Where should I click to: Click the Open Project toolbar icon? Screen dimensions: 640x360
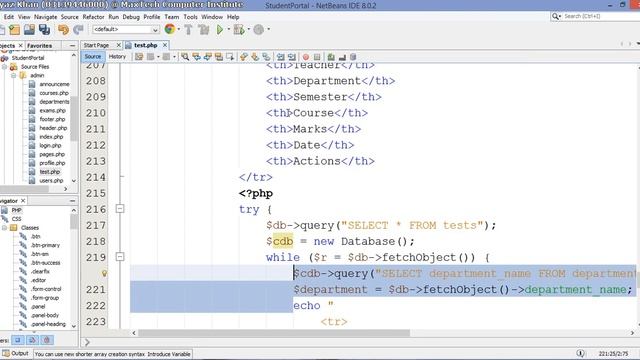click(x=29, y=29)
